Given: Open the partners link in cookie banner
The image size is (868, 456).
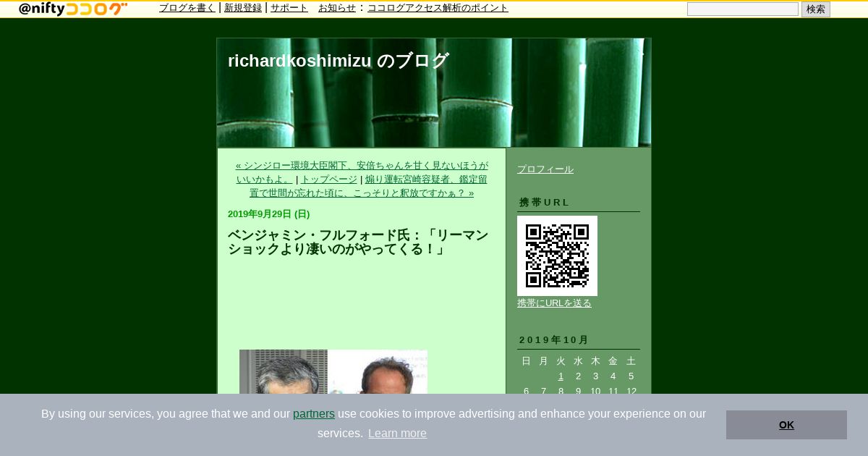Looking at the screenshot, I should 314,414.
